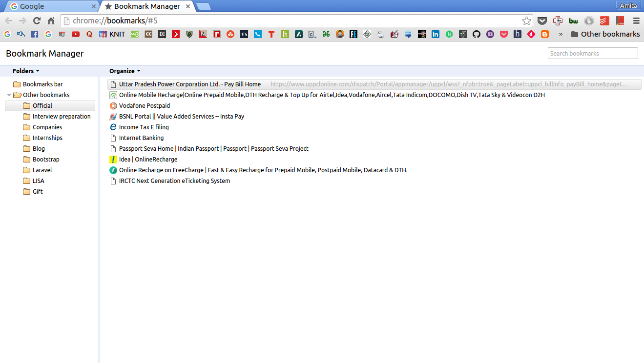
Task: Collapse the Other bookmarks tree node
Action: [9, 95]
